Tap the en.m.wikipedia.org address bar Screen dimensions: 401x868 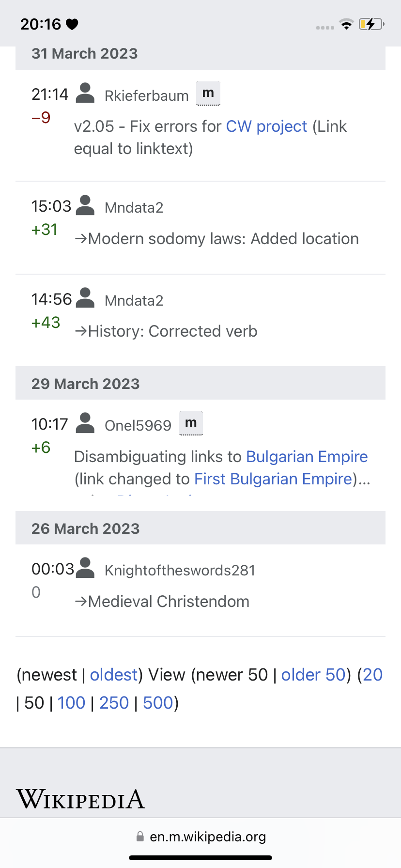[207, 837]
